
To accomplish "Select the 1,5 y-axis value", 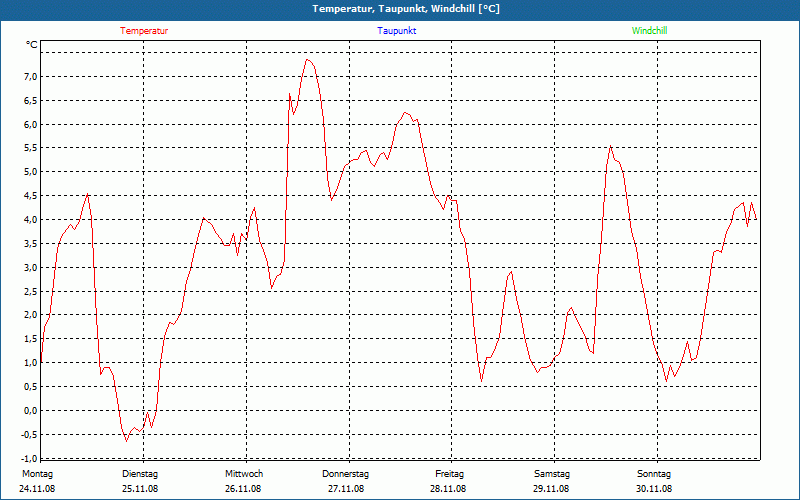I will pyautogui.click(x=31, y=339).
